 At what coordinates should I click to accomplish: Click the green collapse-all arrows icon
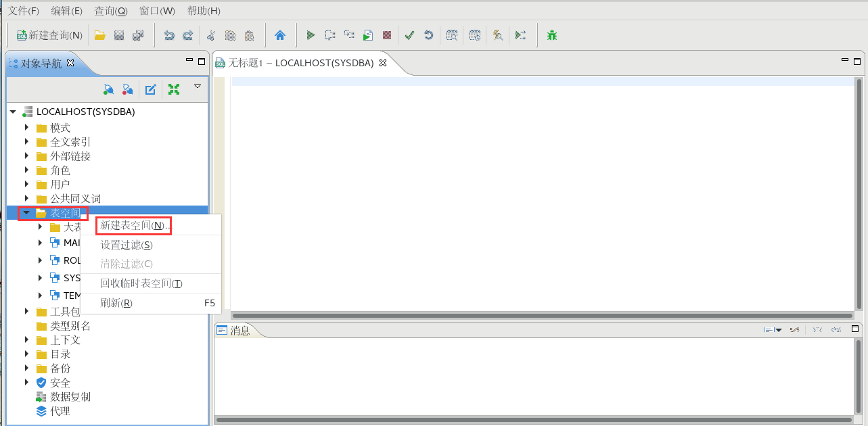(174, 89)
